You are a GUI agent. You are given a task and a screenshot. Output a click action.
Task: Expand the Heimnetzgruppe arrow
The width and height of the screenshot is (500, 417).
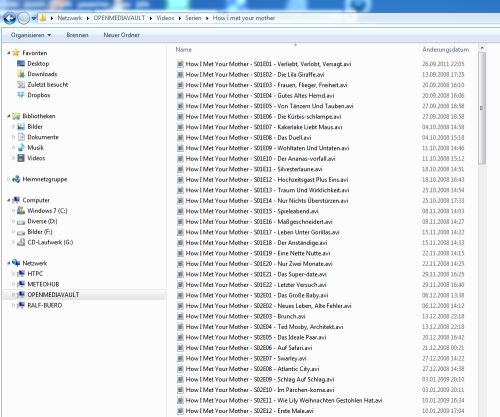(9, 179)
